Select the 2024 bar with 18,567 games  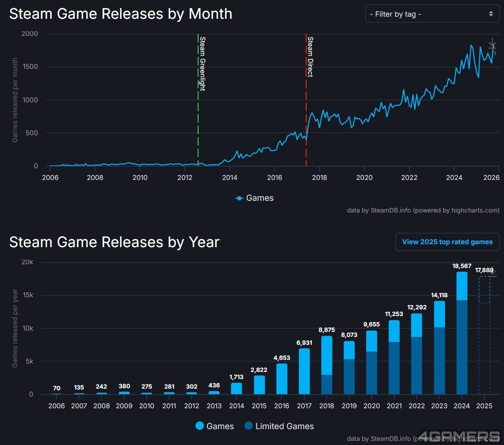[x=462, y=334]
